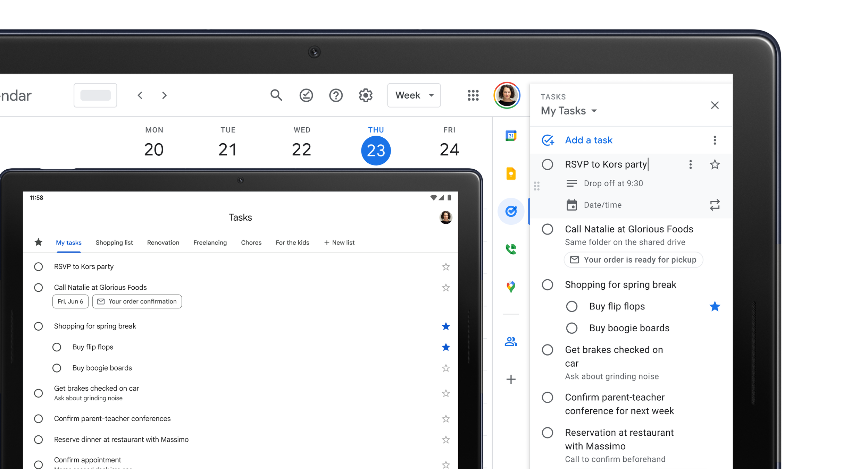
Task: Click the Google Voice phone icon
Action: (511, 249)
